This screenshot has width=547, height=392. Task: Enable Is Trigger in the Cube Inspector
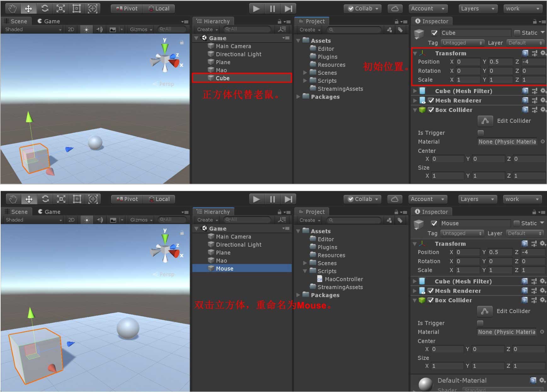tap(481, 133)
